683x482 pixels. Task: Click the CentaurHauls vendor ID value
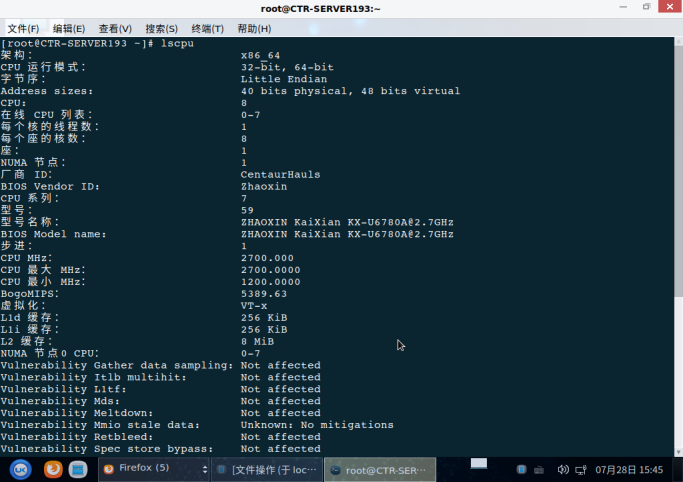281,175
